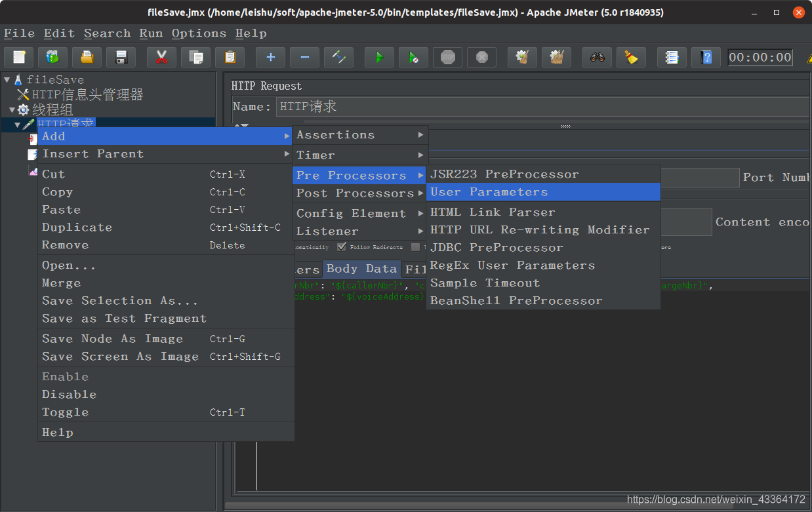Open the File menu
812x512 pixels.
tap(20, 33)
